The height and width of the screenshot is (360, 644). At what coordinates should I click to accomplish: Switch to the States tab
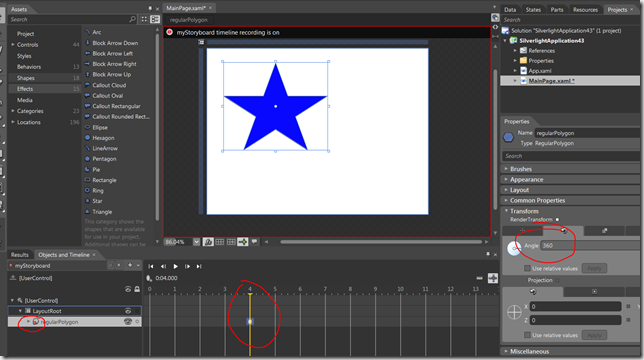click(x=533, y=9)
